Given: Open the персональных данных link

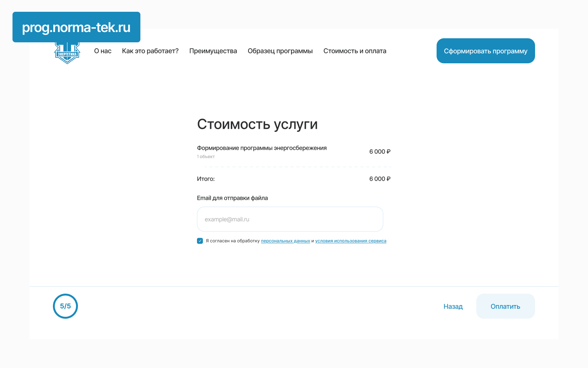Looking at the screenshot, I should pyautogui.click(x=285, y=241).
